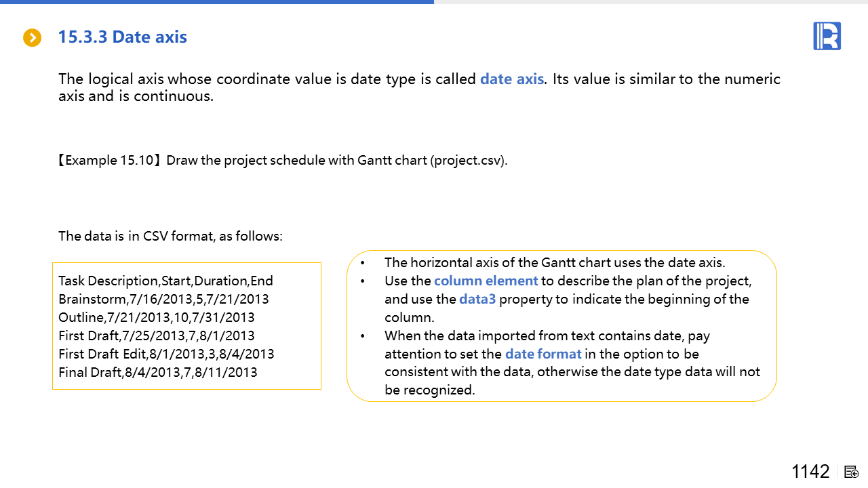Click the back-to-contents icon beside the page number
The height and width of the screenshot is (488, 868).
click(x=852, y=472)
